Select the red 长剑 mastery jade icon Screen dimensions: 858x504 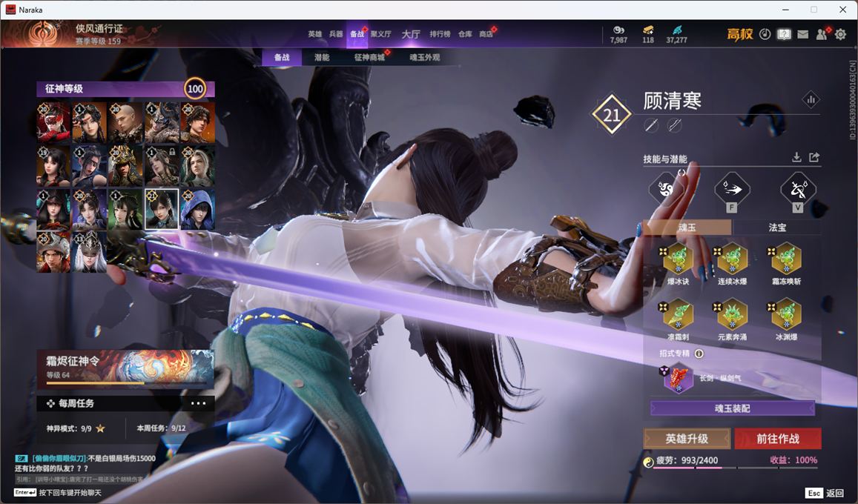click(x=679, y=378)
